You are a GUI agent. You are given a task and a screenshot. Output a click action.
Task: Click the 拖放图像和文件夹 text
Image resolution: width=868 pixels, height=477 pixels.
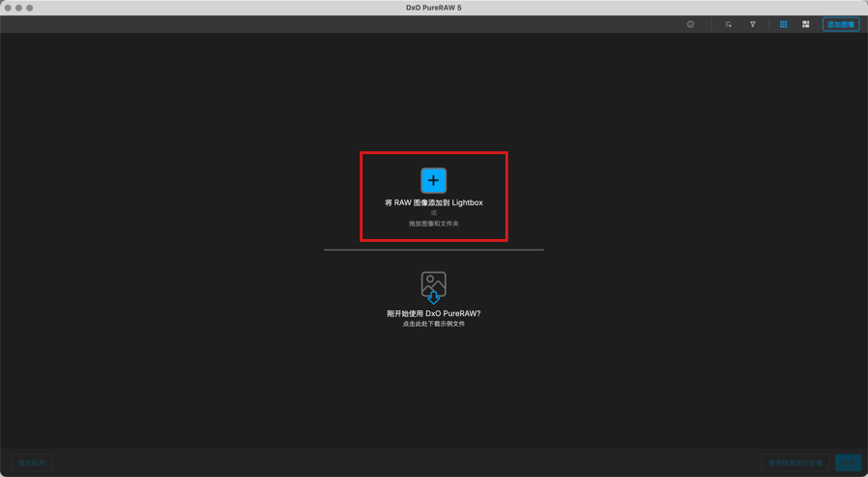[x=434, y=224]
